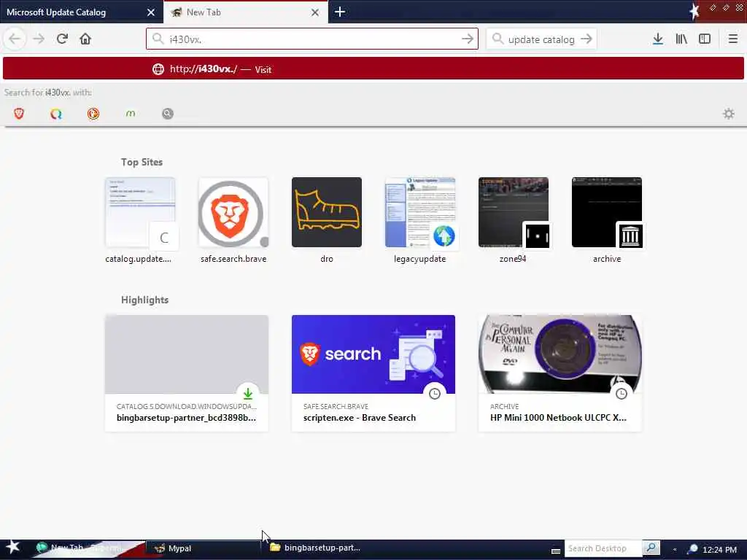This screenshot has width=747, height=560.
Task: Open the Library bookmarks icon
Action: tap(681, 39)
